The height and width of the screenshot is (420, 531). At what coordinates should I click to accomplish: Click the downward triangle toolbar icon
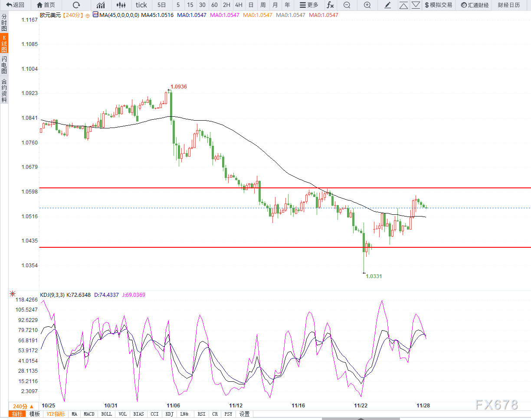click(x=416, y=5)
